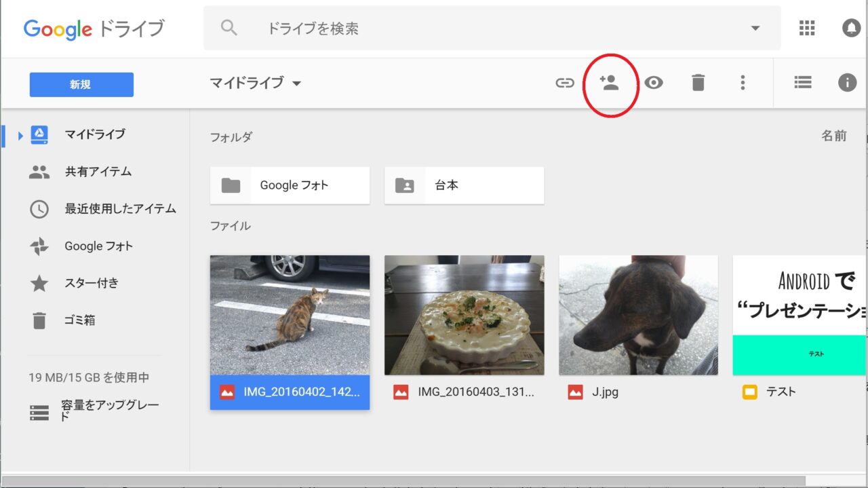Viewport: 868px width, 488px height.
Task: Open the Google apps grid
Action: (806, 28)
